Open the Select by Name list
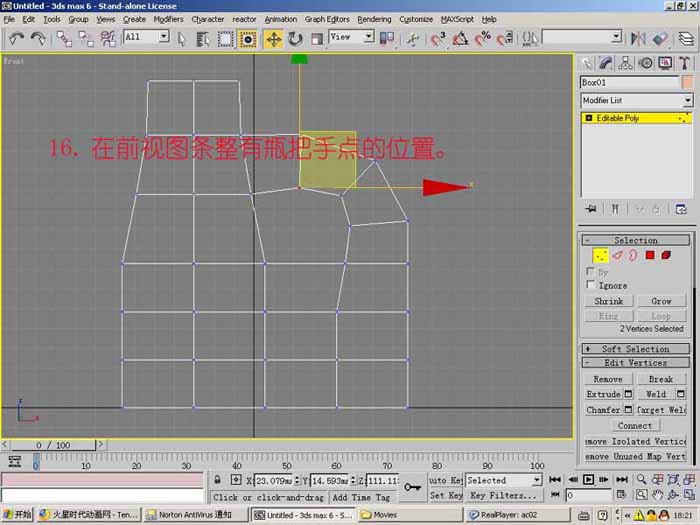The width and height of the screenshot is (700, 525). point(203,39)
